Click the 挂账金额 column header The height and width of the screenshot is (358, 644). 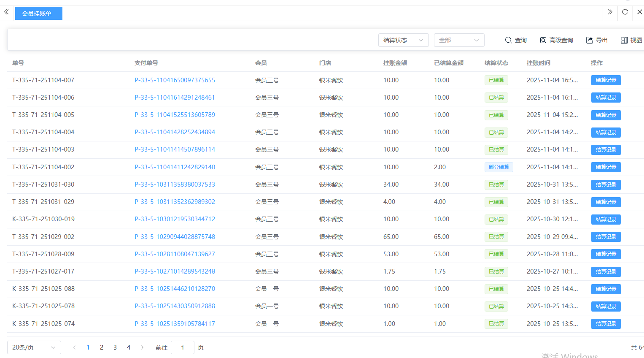pyautogui.click(x=395, y=63)
